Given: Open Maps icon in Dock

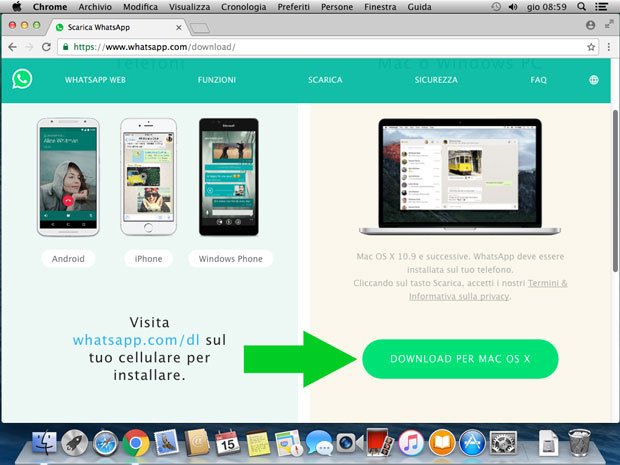Looking at the screenshot, I should (x=289, y=442).
